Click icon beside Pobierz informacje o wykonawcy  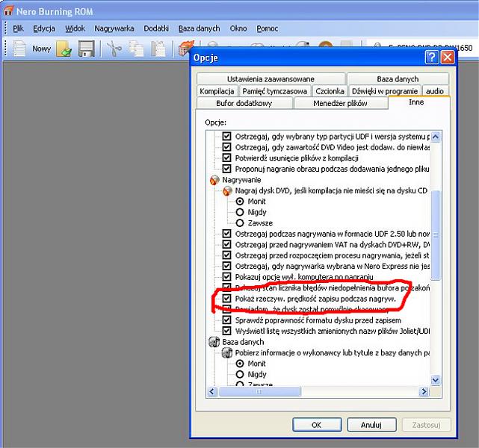pos(226,352)
